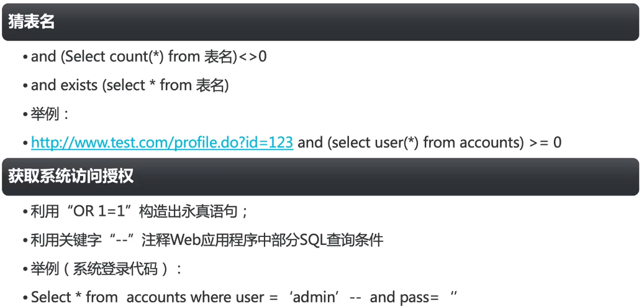Click the 获取系统访问授权 header bar
This screenshot has height=306, width=644.
point(320,177)
